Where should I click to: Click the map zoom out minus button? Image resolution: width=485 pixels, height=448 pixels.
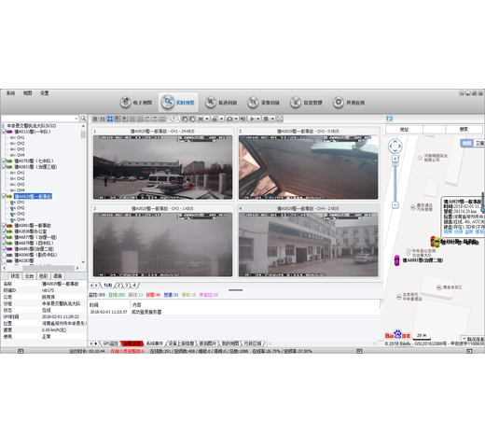click(395, 205)
